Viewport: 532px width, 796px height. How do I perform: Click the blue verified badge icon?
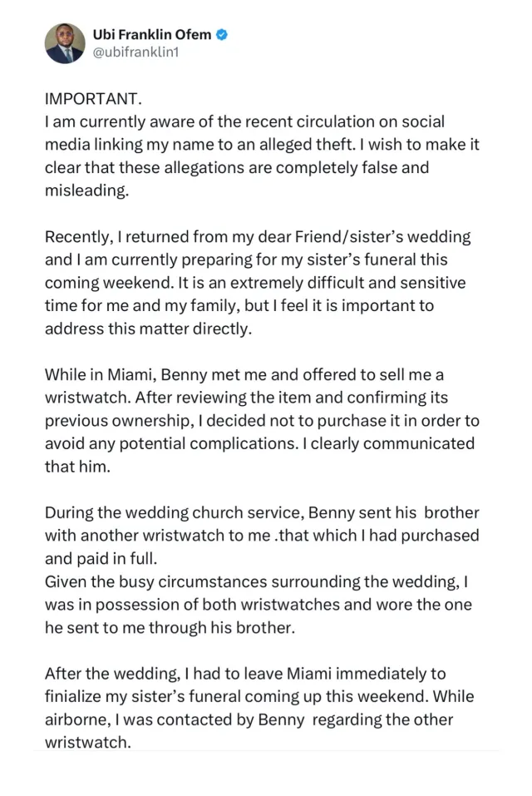coord(223,34)
